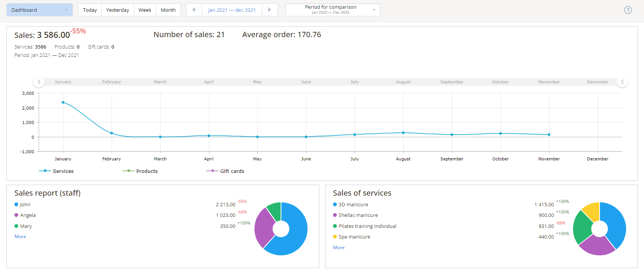Click September in the range selector bar
The image size is (644, 273).
pyautogui.click(x=452, y=82)
